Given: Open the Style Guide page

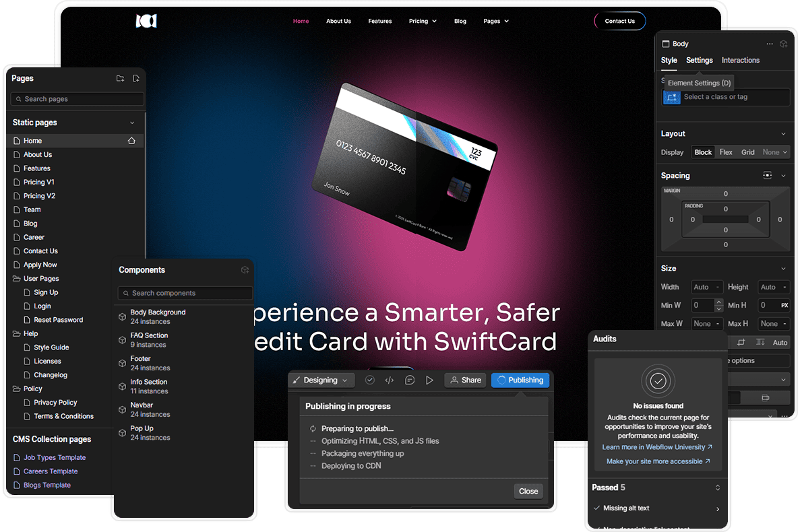Looking at the screenshot, I should click(51, 347).
